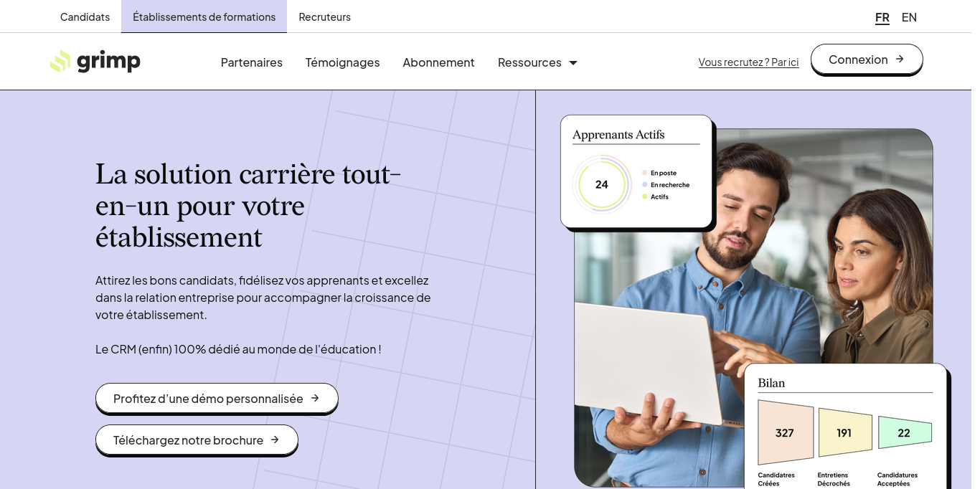Open the Abonnement page

[x=438, y=62]
